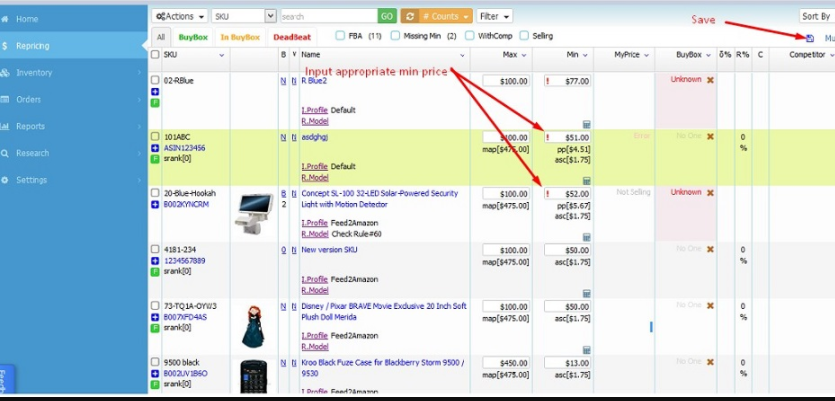The image size is (835, 401).
Task: Switch to the BuyBox tab
Action: pyautogui.click(x=193, y=37)
